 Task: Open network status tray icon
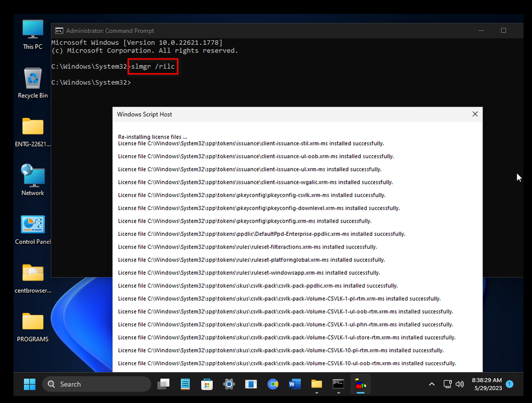447,384
